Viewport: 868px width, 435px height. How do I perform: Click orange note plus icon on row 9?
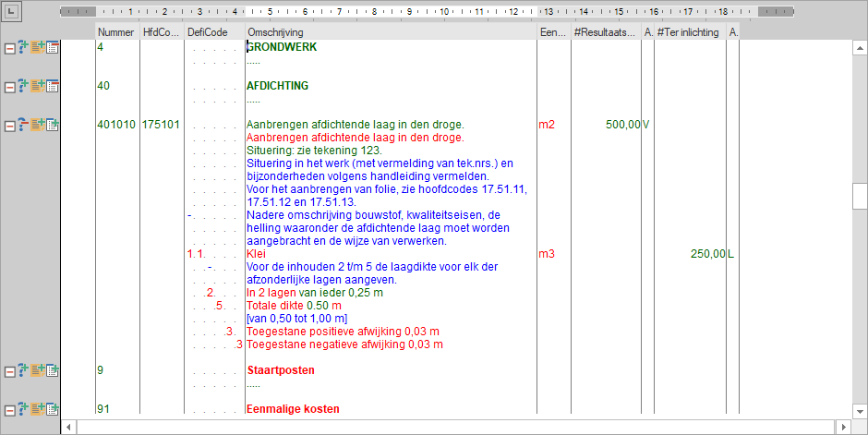(x=38, y=370)
